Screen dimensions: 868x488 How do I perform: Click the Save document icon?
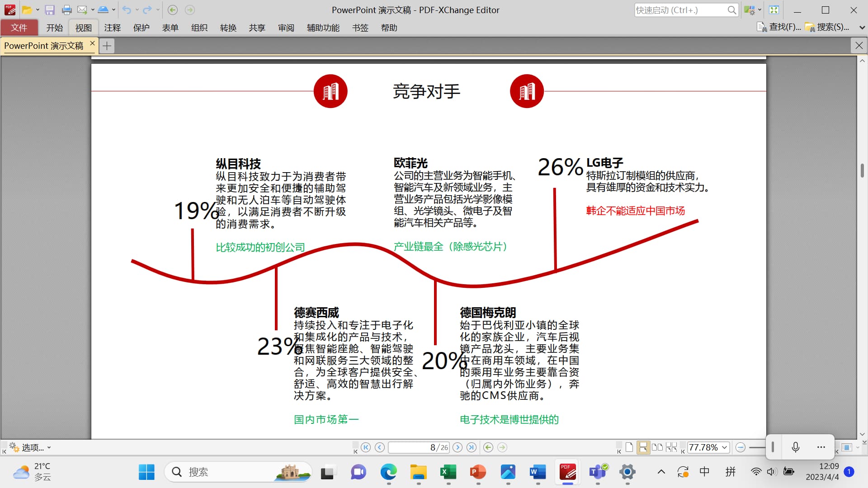[x=50, y=10]
